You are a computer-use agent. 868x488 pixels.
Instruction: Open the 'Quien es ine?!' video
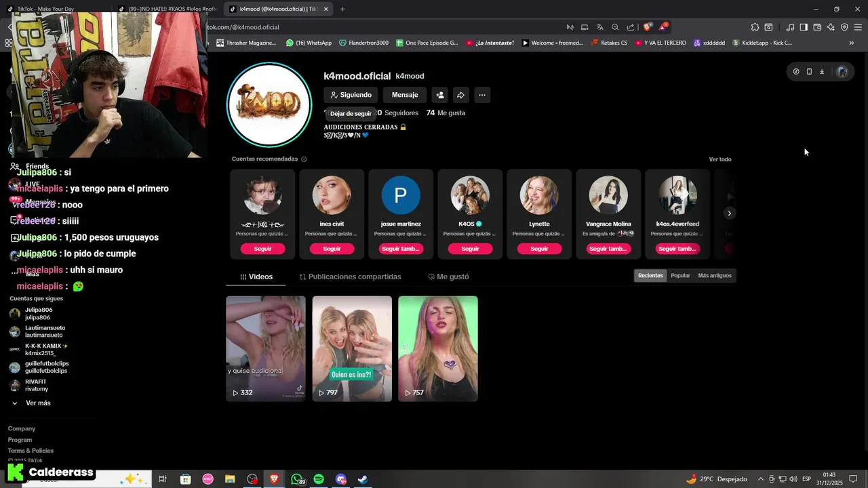pos(352,348)
